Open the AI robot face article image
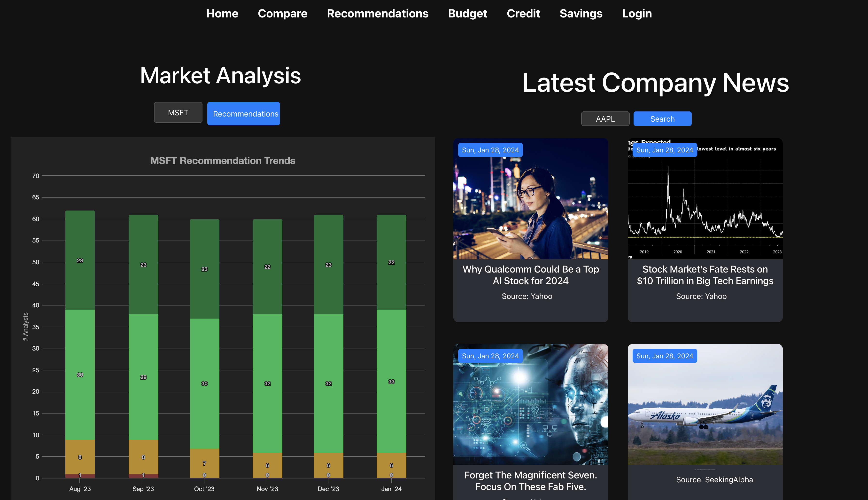 [x=530, y=409]
